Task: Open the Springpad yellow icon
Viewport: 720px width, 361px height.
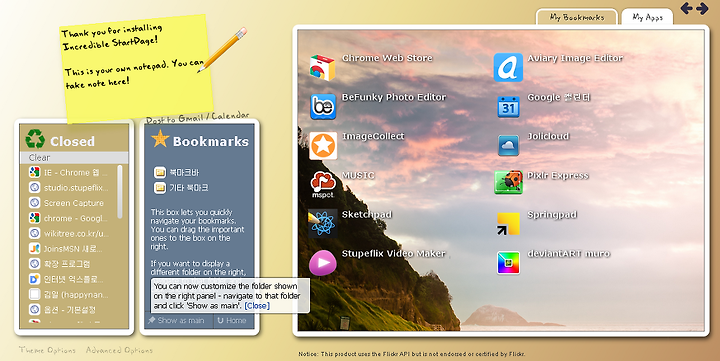Action: 508,224
